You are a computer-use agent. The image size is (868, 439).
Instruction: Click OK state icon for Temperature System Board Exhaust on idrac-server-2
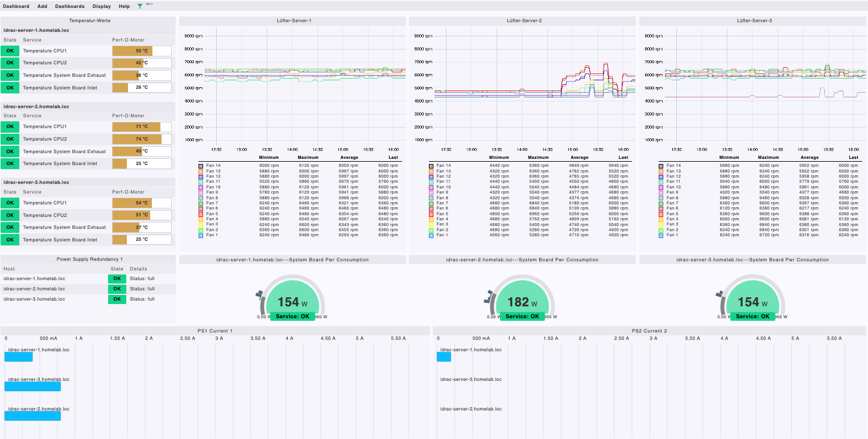(10, 151)
